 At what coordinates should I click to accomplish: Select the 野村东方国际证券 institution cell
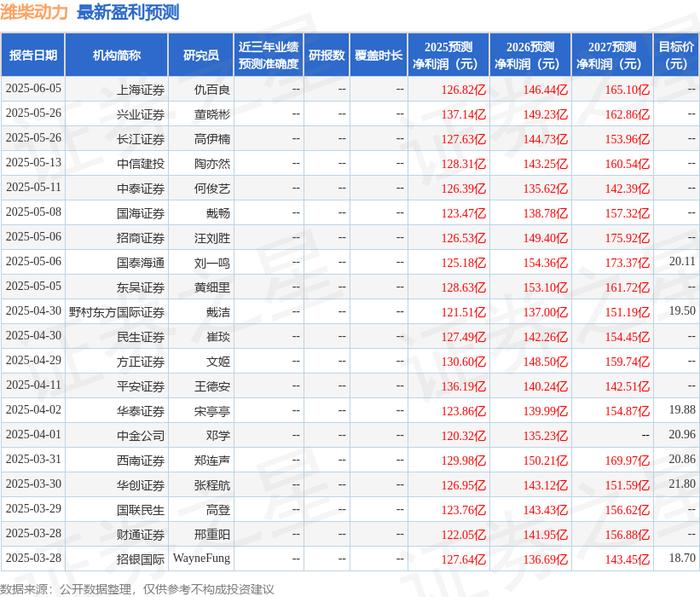tap(117, 312)
